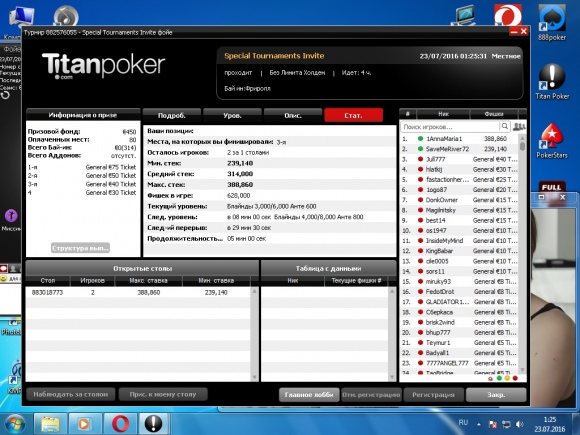Sort open tables by Игроков column
The height and width of the screenshot is (435, 580).
coord(92,281)
